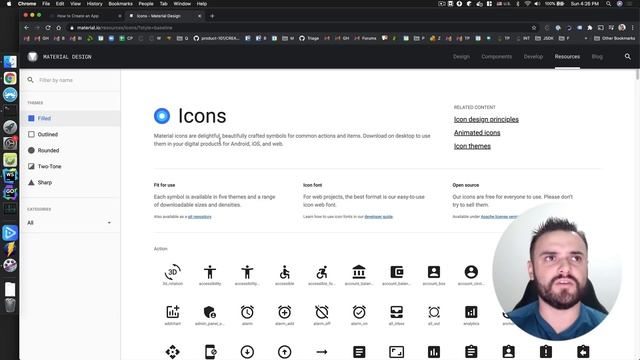The image size is (640, 360).
Task: Select the all_inbox icon
Action: [x=396, y=312]
